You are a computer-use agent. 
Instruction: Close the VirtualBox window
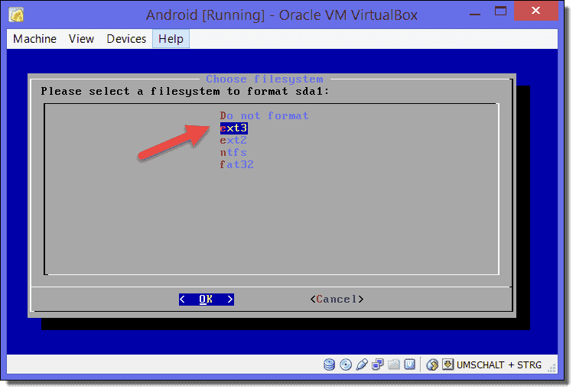[x=535, y=11]
